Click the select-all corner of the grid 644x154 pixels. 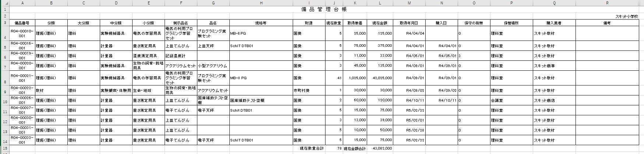tap(4, 3)
